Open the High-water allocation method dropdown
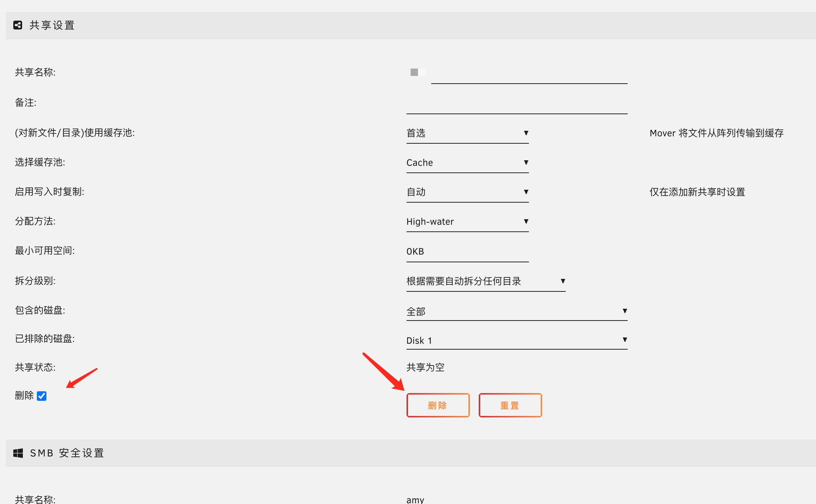Viewport: 816px width, 504px height. pos(467,221)
